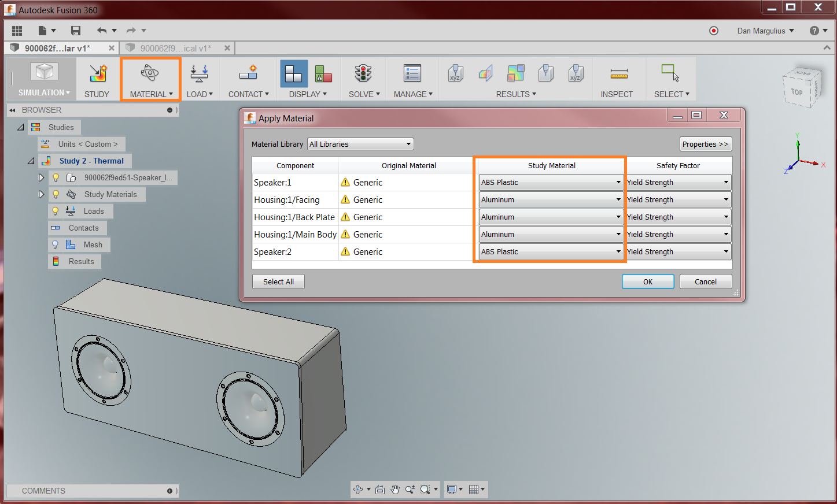Click the Select tool icon
The image size is (837, 504).
[670, 73]
